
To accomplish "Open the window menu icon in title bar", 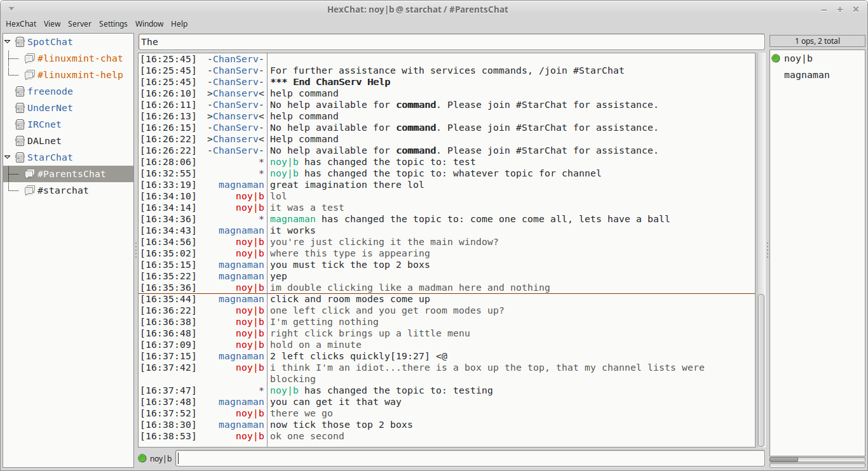I will (13, 10).
